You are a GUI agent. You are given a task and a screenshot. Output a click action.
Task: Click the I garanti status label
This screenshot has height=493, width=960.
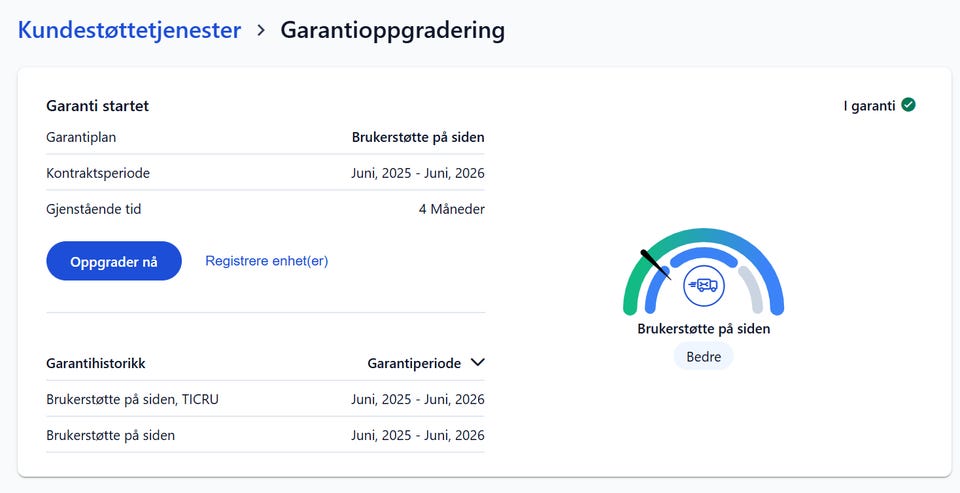click(869, 106)
